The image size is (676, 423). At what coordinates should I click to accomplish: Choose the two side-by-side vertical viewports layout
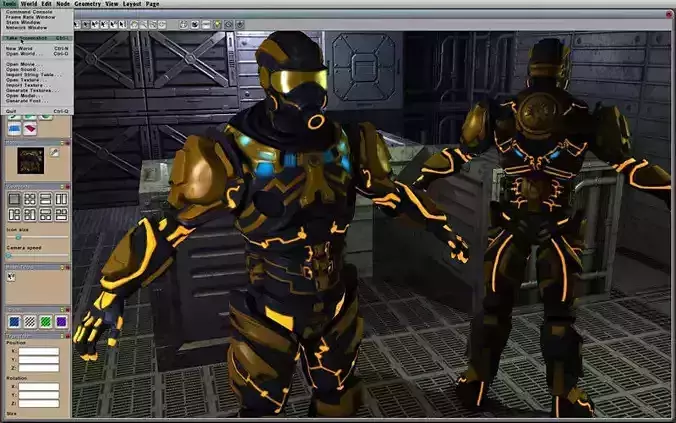pos(61,199)
